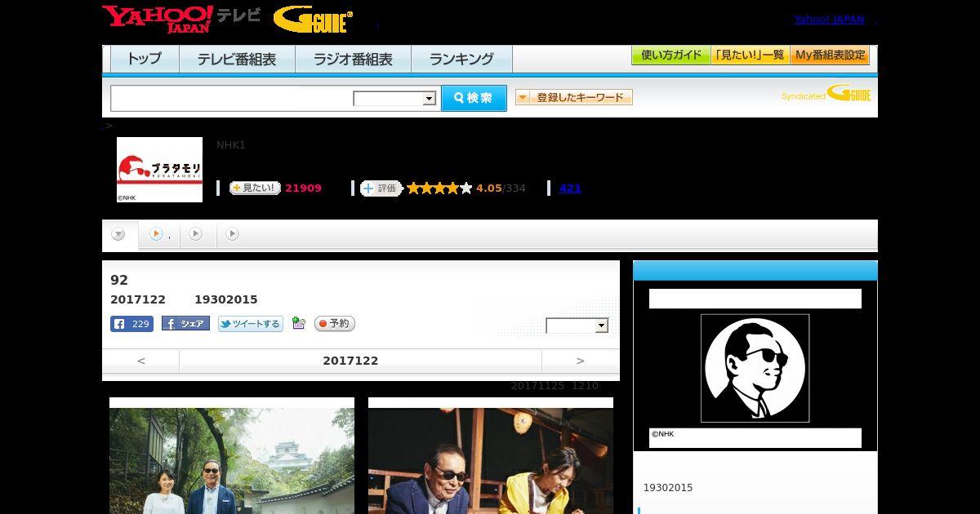
Task: Go to previous date with < arrow
Action: point(140,361)
